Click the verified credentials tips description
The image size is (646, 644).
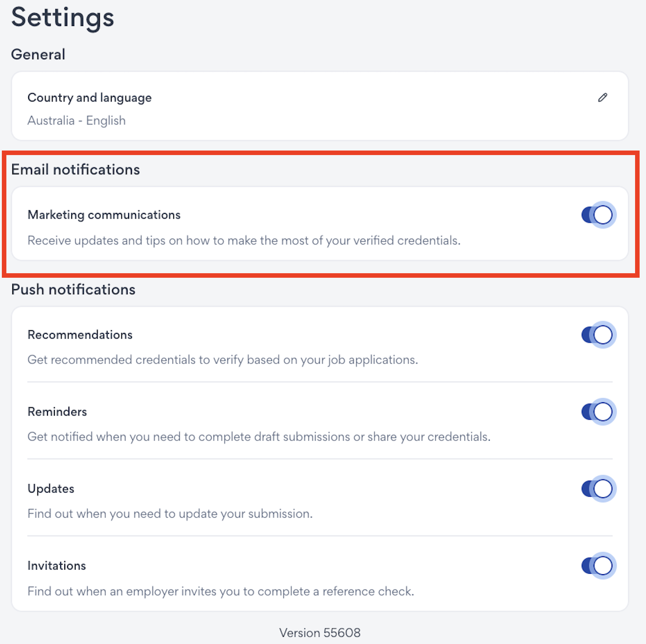244,240
